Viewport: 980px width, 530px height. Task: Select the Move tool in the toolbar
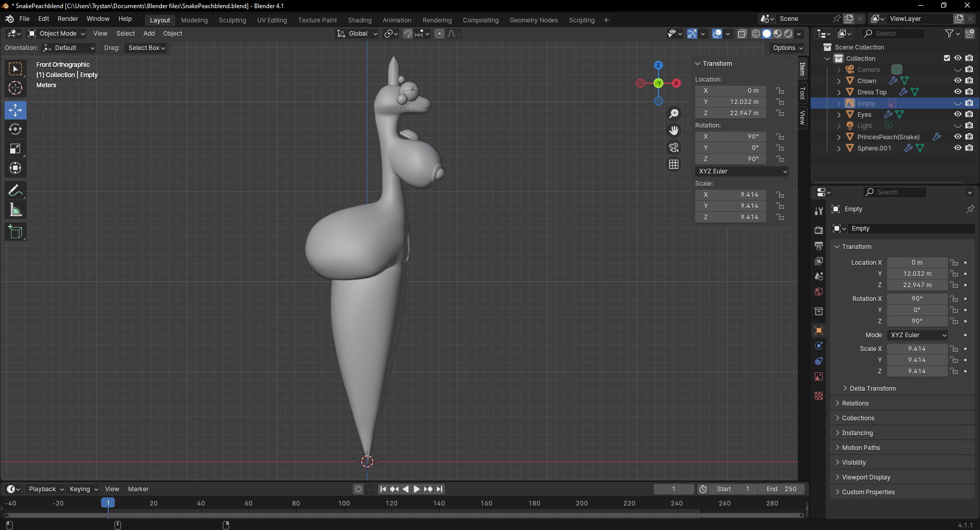[x=15, y=110]
